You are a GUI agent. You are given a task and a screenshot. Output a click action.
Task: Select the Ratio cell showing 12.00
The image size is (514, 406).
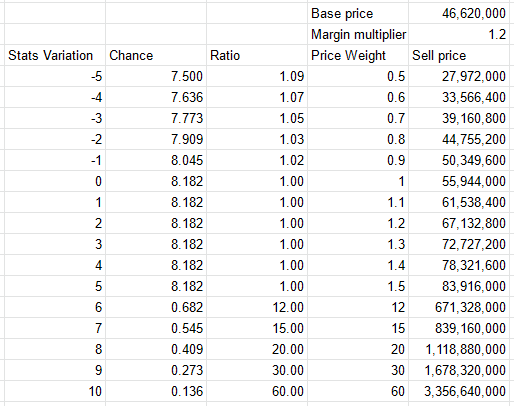pos(257,307)
